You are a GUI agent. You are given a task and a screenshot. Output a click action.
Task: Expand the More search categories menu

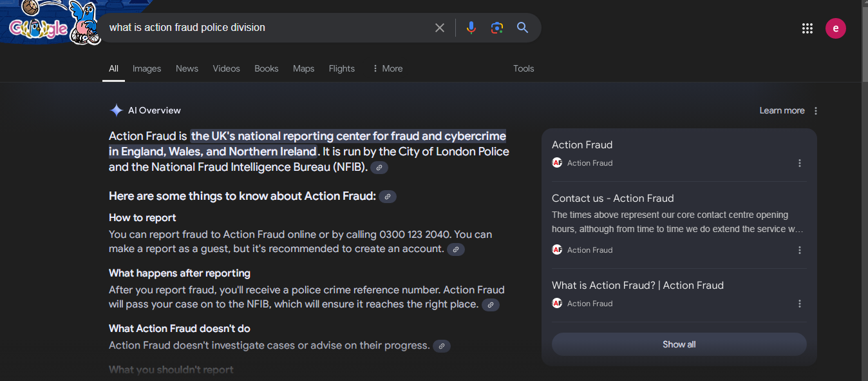click(x=388, y=68)
